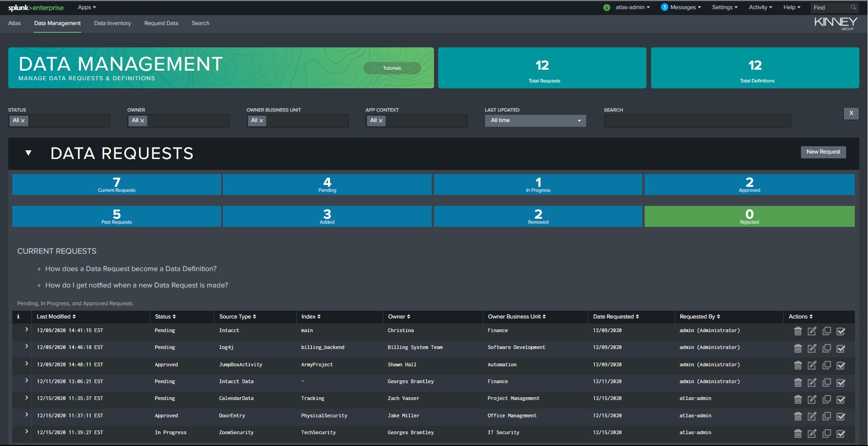Collapse the DATA REQUESTS section triangle
The height and width of the screenshot is (446, 868).
point(28,153)
